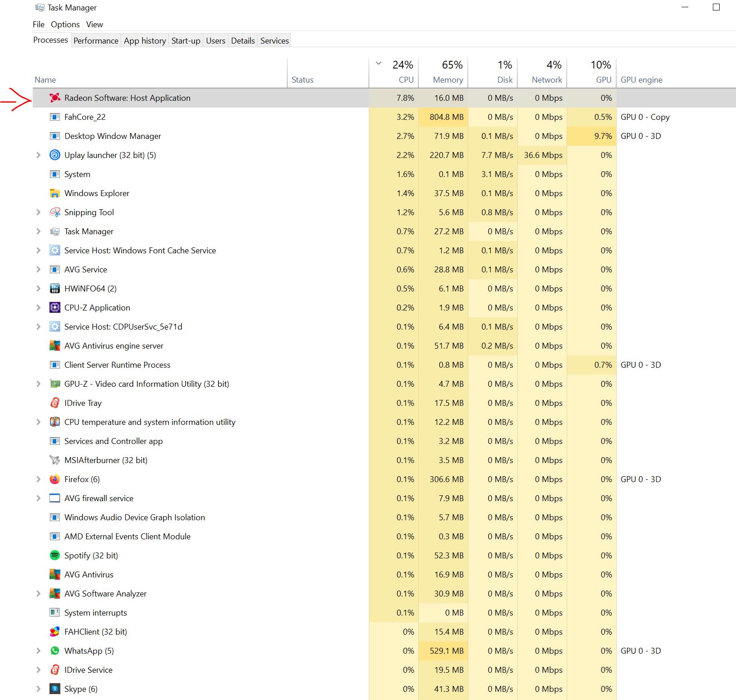
Task: Sort by the Status column header
Action: [x=328, y=73]
